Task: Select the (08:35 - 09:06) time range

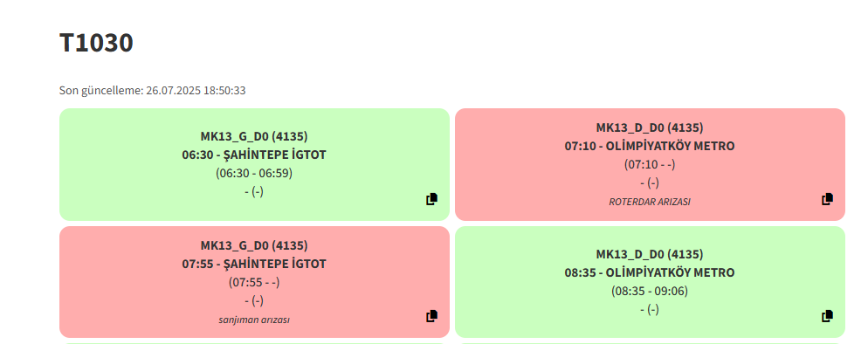Action: point(650,291)
